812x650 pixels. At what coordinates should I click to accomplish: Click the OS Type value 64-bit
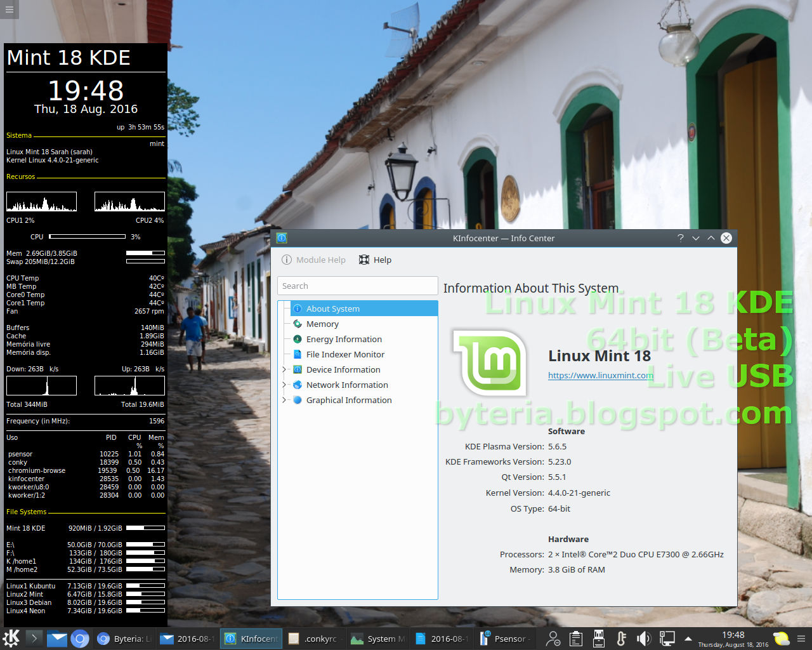[x=559, y=508]
